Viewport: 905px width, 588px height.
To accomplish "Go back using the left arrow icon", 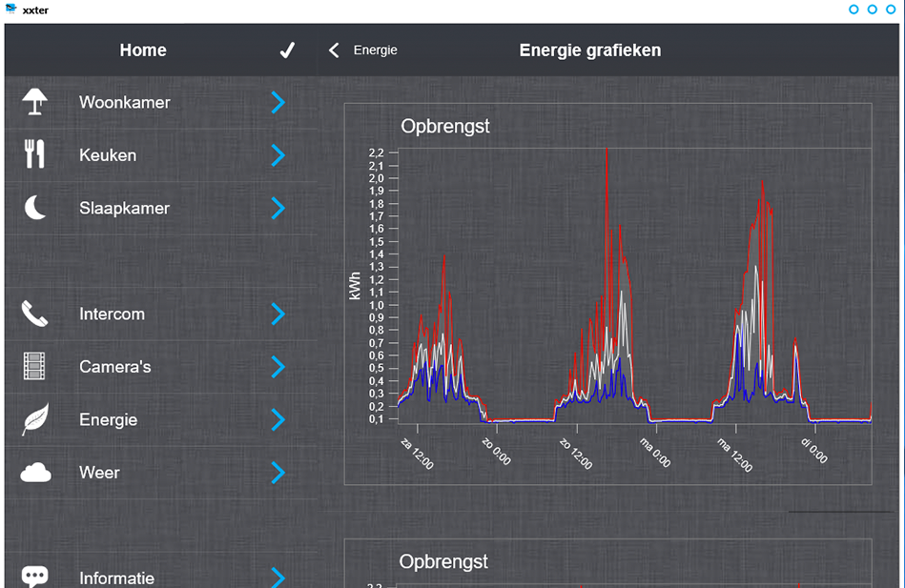I will point(334,51).
